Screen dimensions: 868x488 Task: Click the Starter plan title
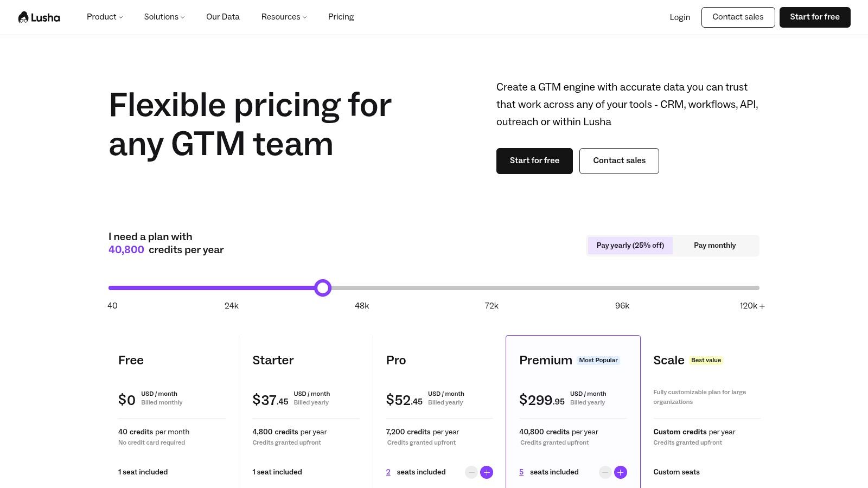(273, 361)
